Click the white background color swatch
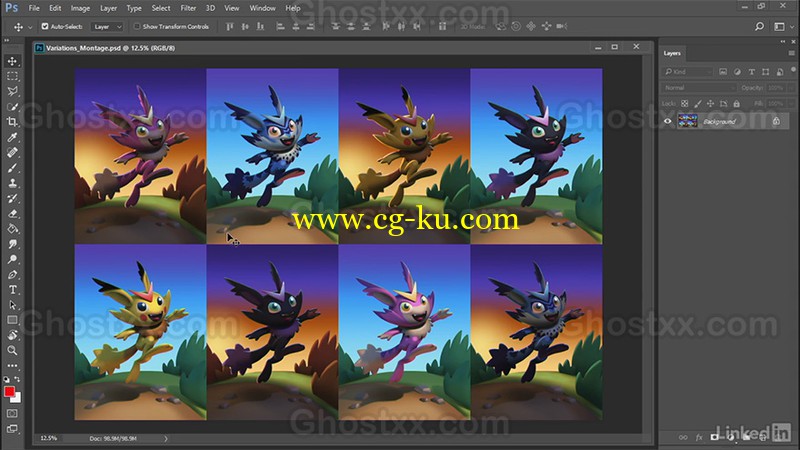The height and width of the screenshot is (450, 800). (17, 399)
